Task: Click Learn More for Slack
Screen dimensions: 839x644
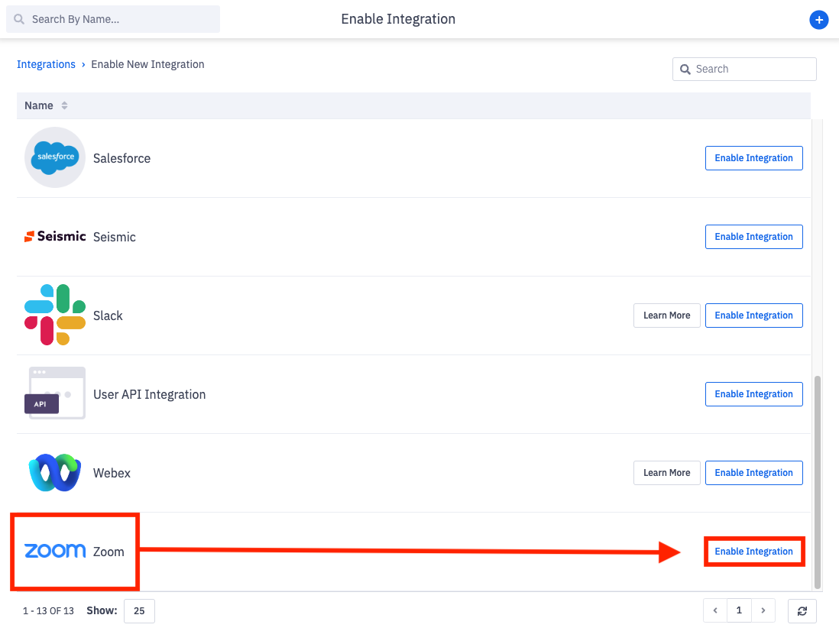Action: click(x=666, y=316)
